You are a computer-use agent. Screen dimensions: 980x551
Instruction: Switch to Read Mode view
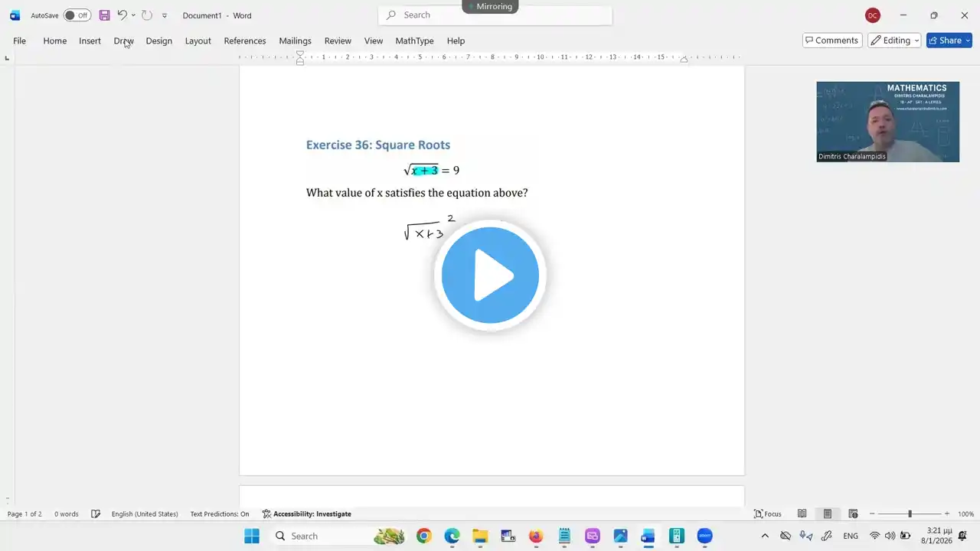802,514
